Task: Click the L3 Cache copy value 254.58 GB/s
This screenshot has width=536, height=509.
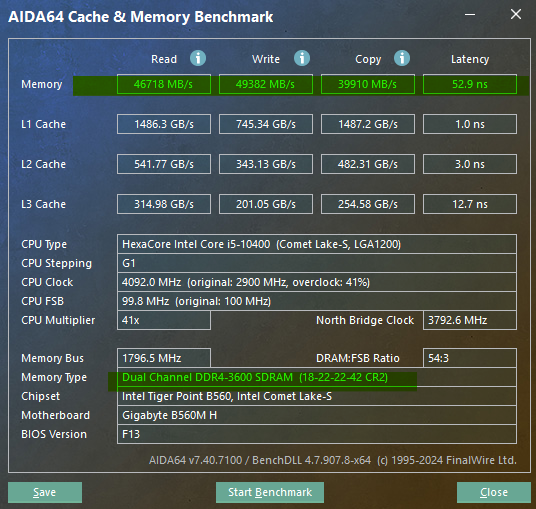Action: click(x=368, y=204)
